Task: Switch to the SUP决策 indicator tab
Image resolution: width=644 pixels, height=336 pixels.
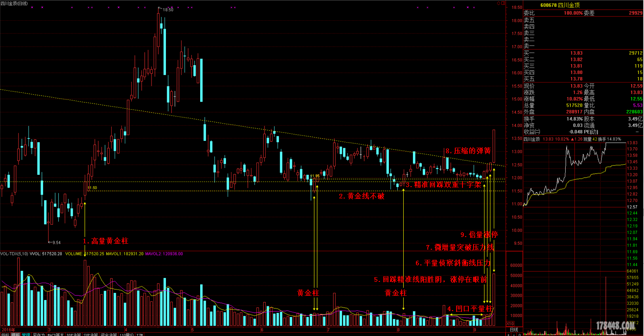Action: [x=91, y=334]
